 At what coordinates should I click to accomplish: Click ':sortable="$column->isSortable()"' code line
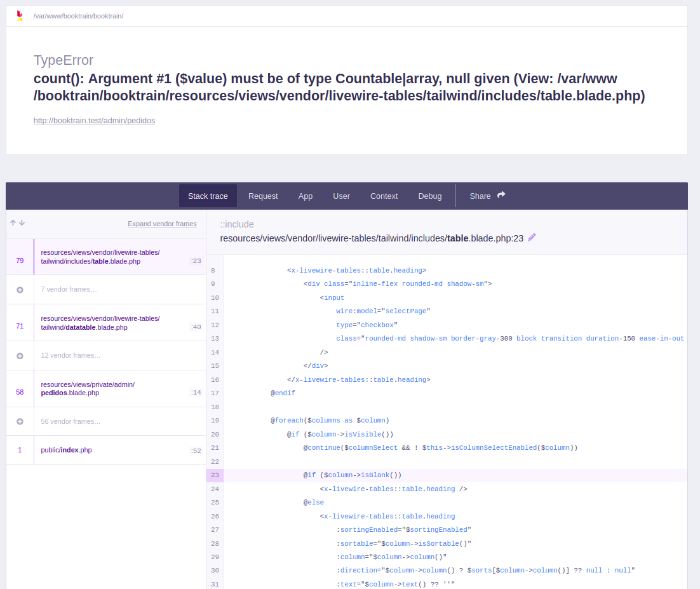pos(403,543)
